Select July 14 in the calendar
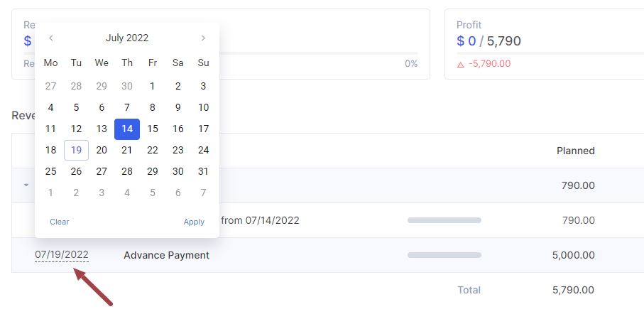 127,129
